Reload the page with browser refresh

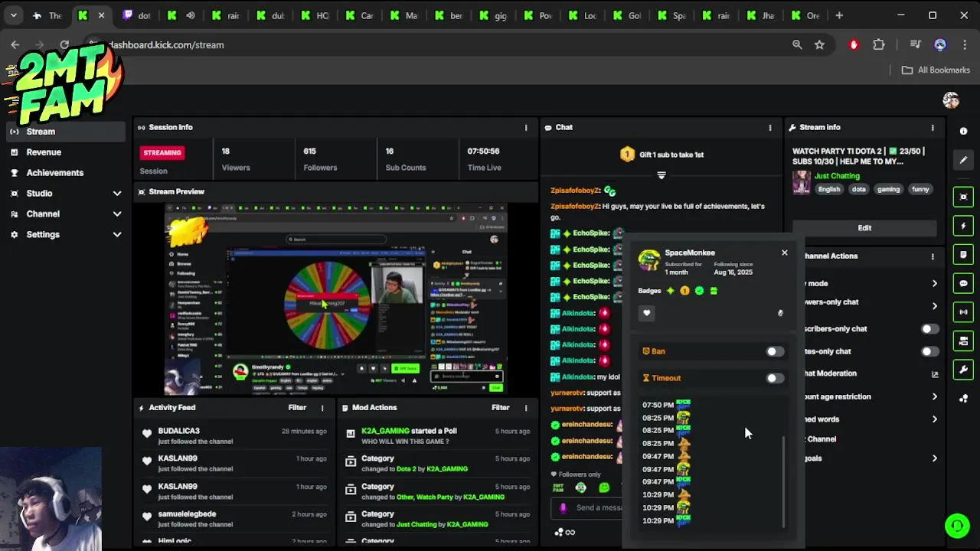pos(64,45)
